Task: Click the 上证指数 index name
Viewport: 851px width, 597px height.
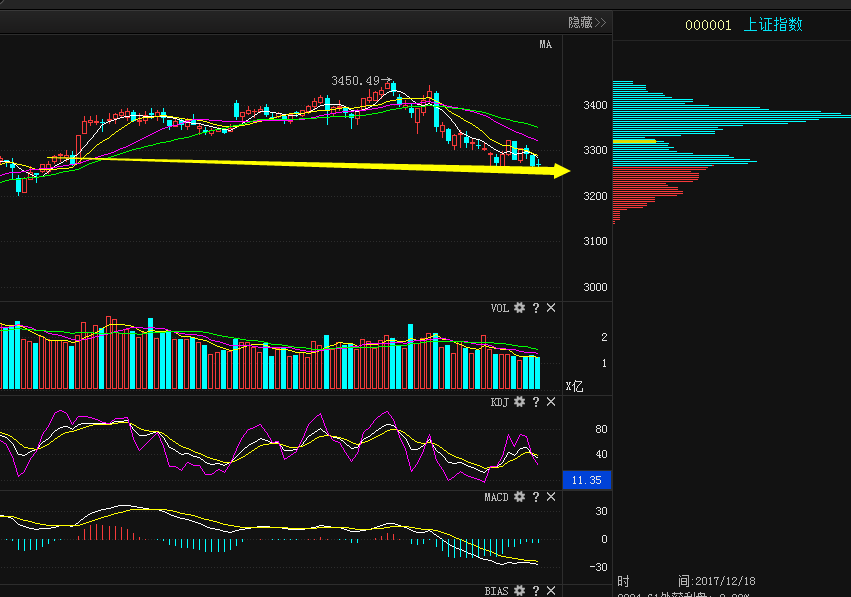Action: coord(773,24)
